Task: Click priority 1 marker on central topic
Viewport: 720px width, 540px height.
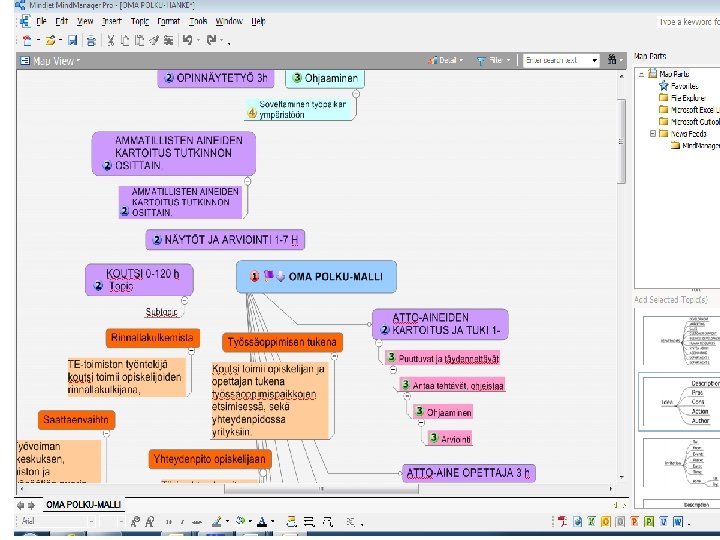Action: (254, 276)
